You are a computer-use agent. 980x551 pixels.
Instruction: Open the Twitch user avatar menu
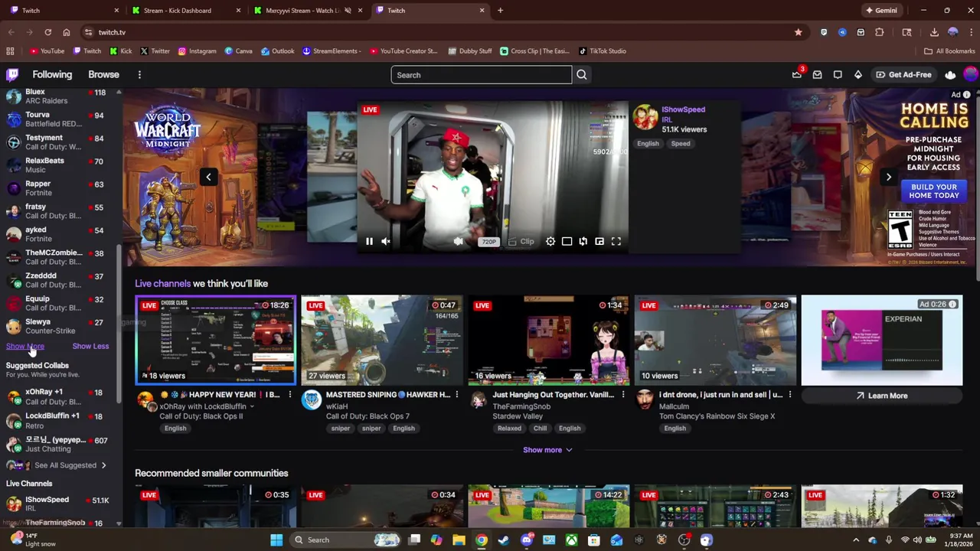[971, 74]
